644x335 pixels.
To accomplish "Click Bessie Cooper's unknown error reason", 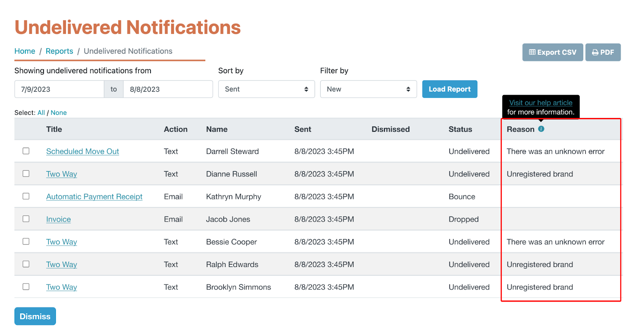I will [555, 242].
